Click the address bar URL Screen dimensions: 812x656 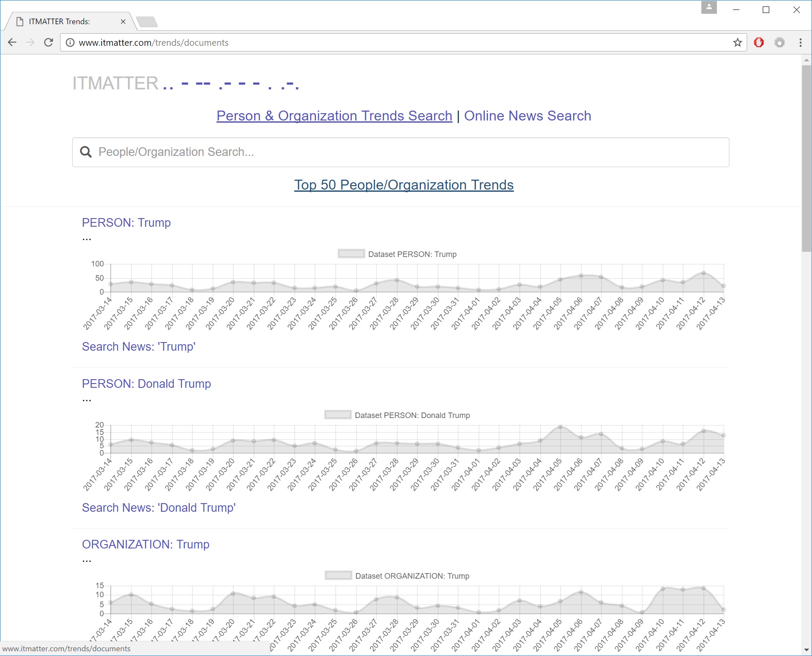click(x=153, y=43)
